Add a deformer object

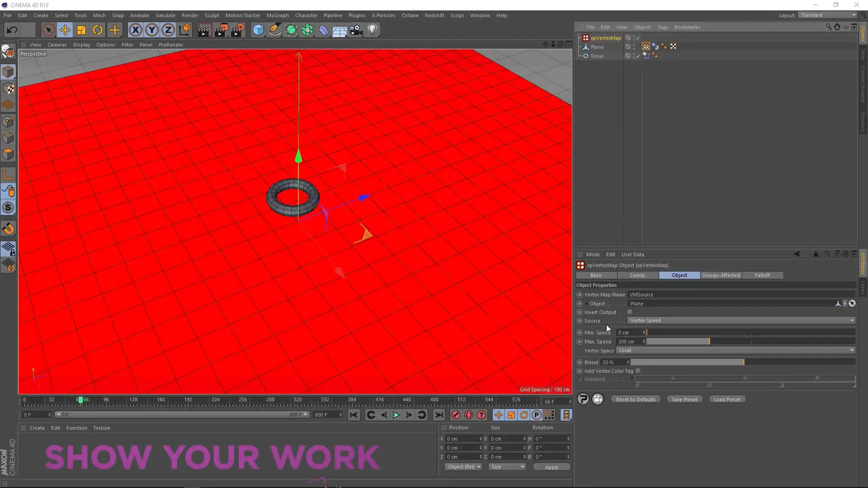(324, 30)
